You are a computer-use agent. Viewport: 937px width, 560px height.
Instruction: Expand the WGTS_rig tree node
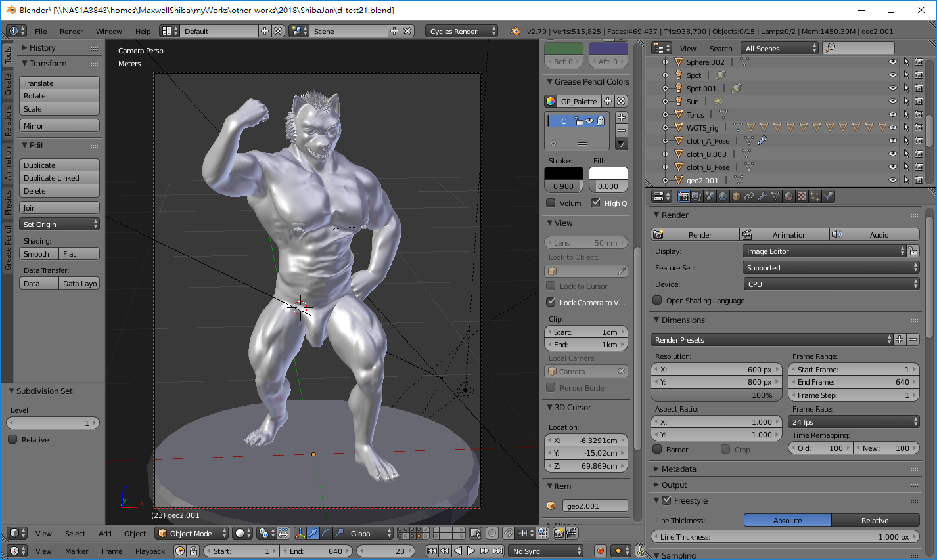pyautogui.click(x=665, y=127)
